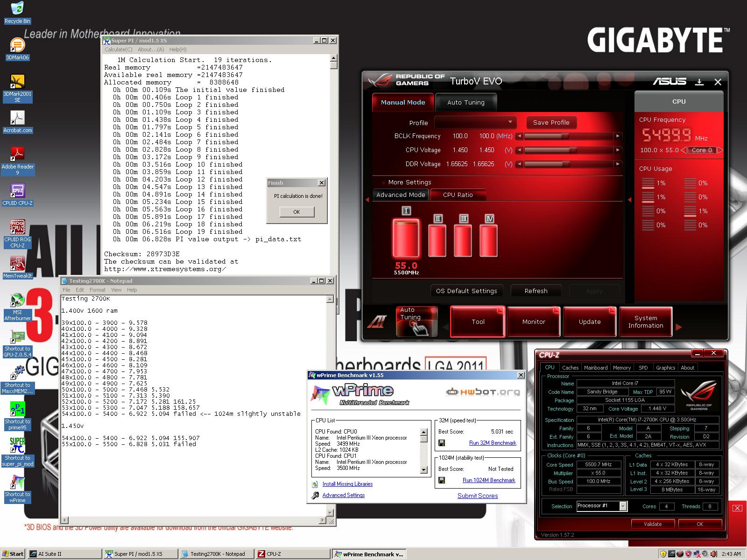This screenshot has height=560, width=747.
Task: Click OS Default Settings button
Action: point(466,291)
